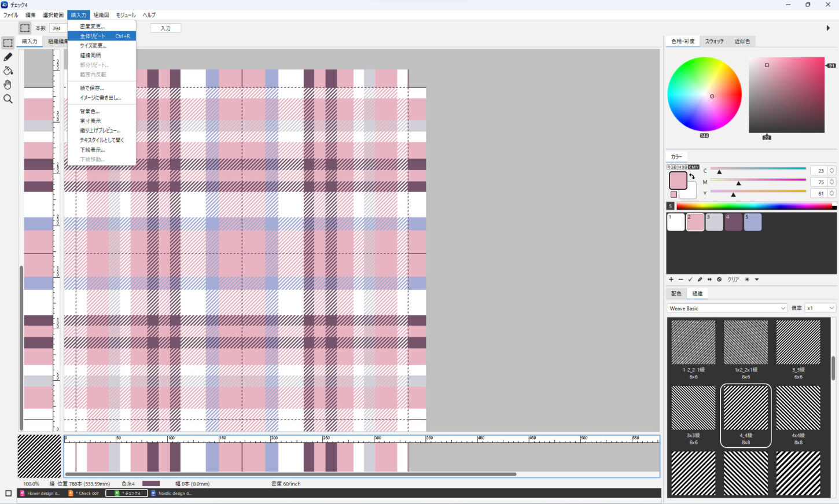Image resolution: width=839 pixels, height=504 pixels.
Task: Select the pencil drawing tool
Action: pos(8,57)
